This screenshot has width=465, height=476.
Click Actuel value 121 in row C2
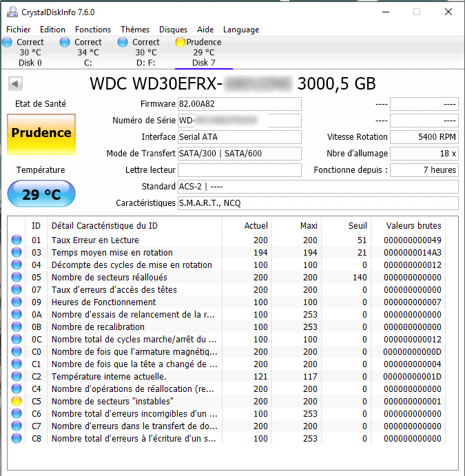[260, 376]
